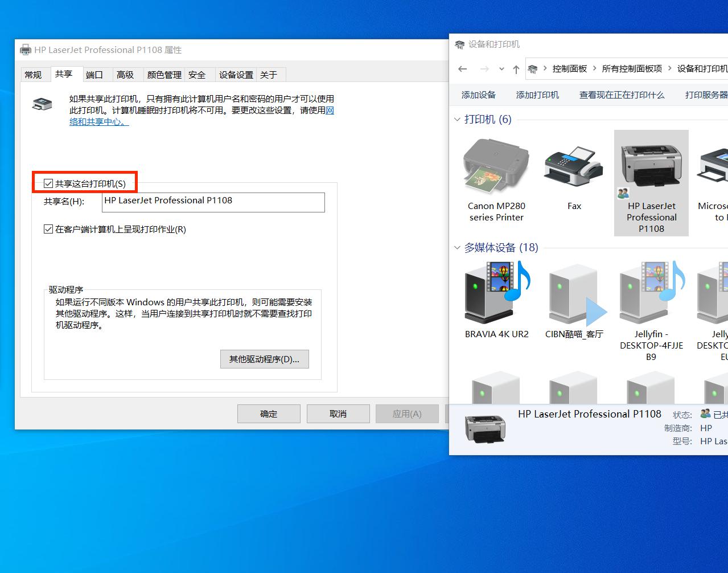Open the BRAVIA 4K UR2 media device
Screen dimensions: 728x573
point(496,293)
